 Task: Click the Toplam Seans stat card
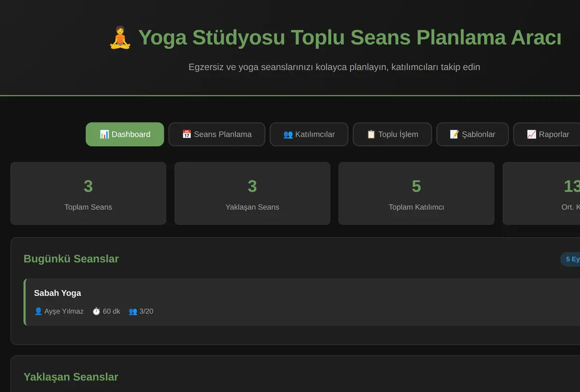88,193
